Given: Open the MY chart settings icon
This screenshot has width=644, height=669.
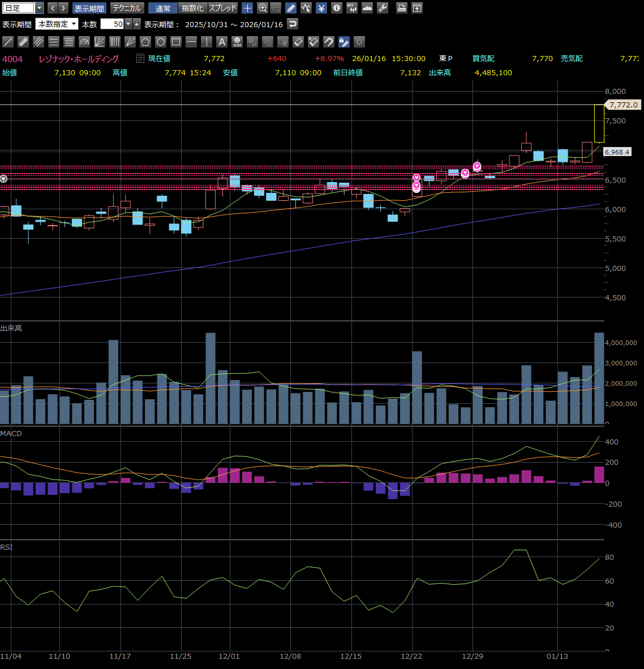Looking at the screenshot, I should pos(352,8).
